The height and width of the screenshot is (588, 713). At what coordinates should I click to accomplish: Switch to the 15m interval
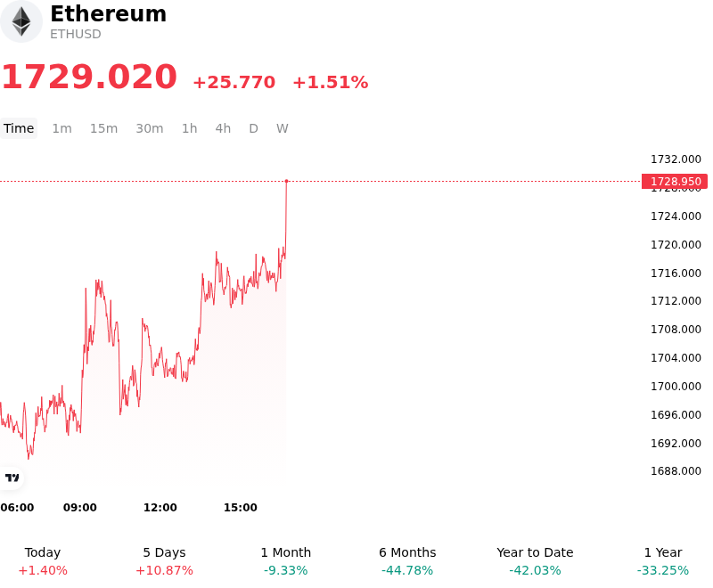pos(103,128)
